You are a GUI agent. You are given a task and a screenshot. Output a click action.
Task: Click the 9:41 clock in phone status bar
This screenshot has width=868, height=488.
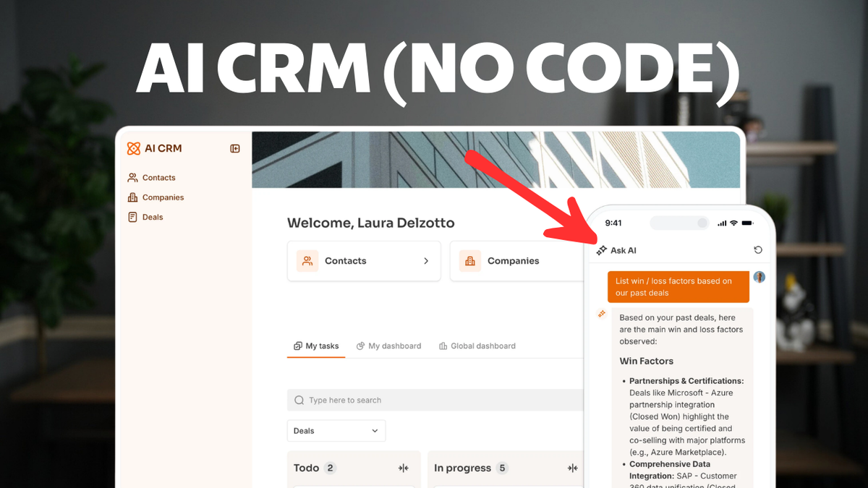click(x=613, y=223)
